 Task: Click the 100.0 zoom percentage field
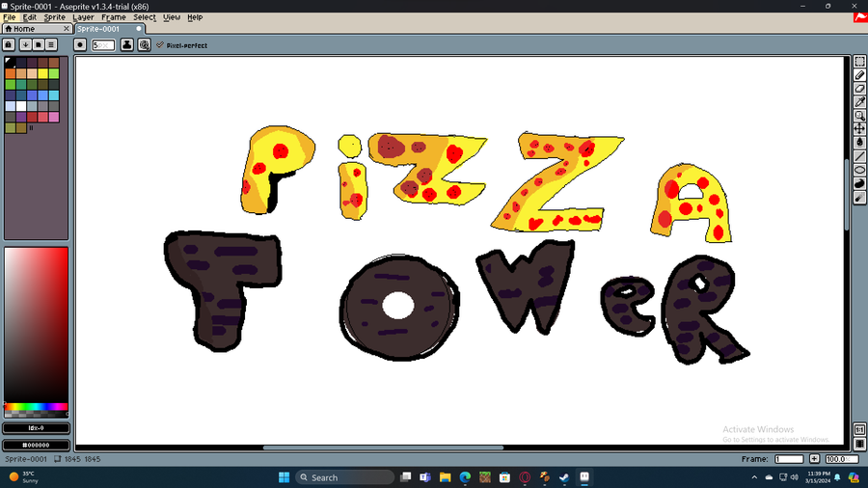point(841,459)
